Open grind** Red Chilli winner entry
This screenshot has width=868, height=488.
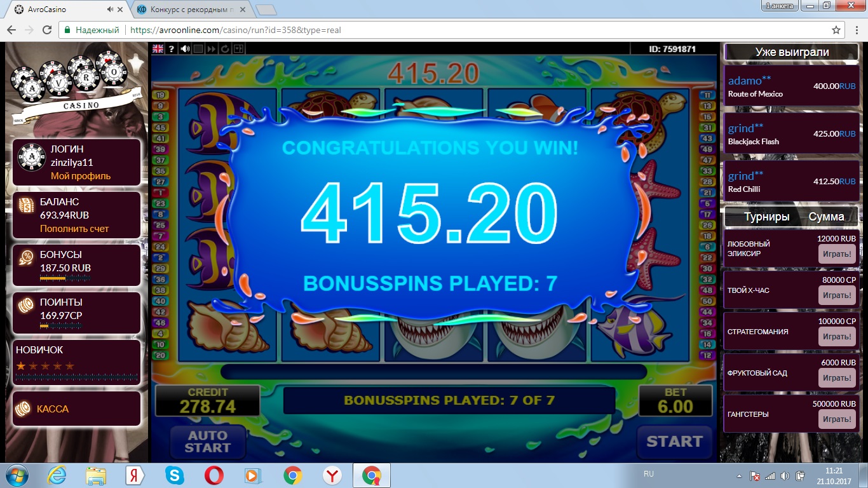(791, 182)
